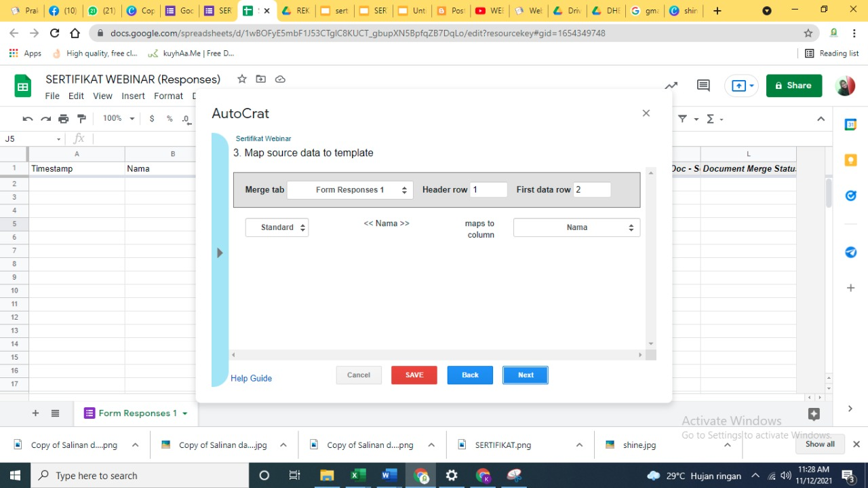Image resolution: width=868 pixels, height=488 pixels.
Task: Open the Nama column mapping dropdown
Action: tap(576, 227)
